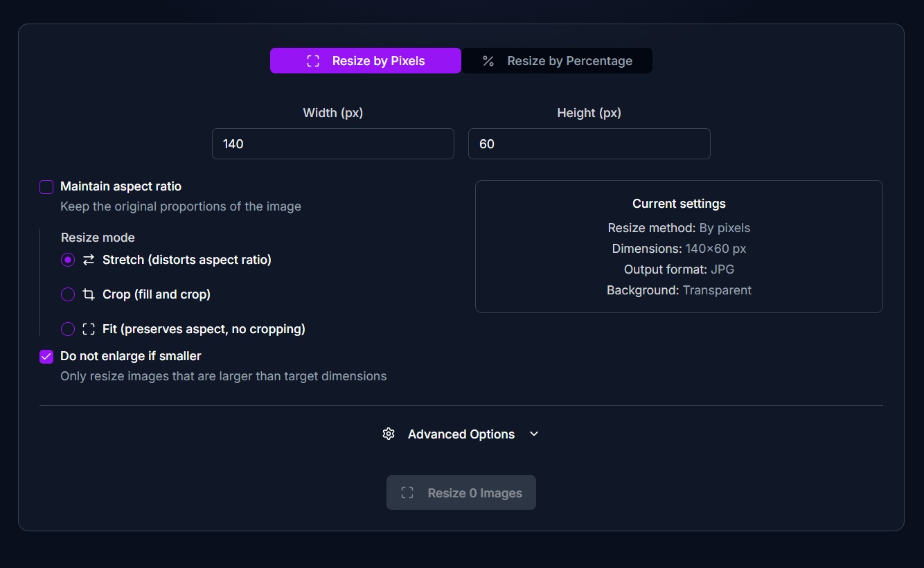Click the Crop tool icon
The image size is (924, 568).
[89, 294]
